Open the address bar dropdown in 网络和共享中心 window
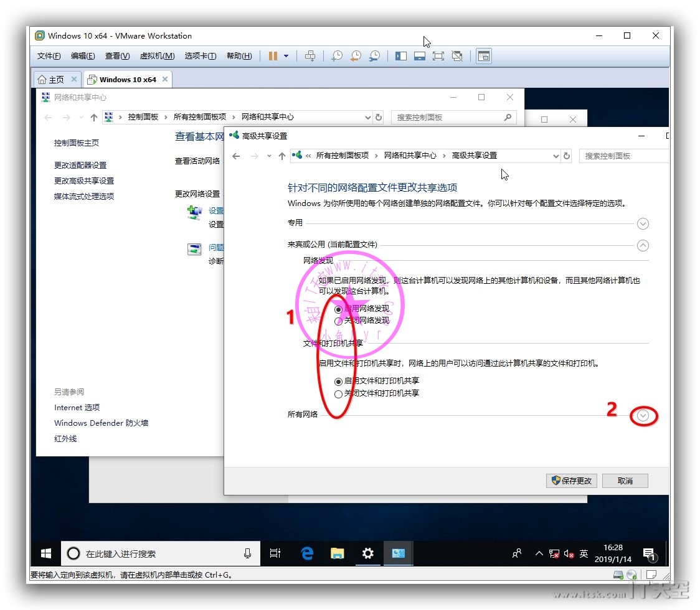This screenshot has width=700, height=610. (x=368, y=118)
